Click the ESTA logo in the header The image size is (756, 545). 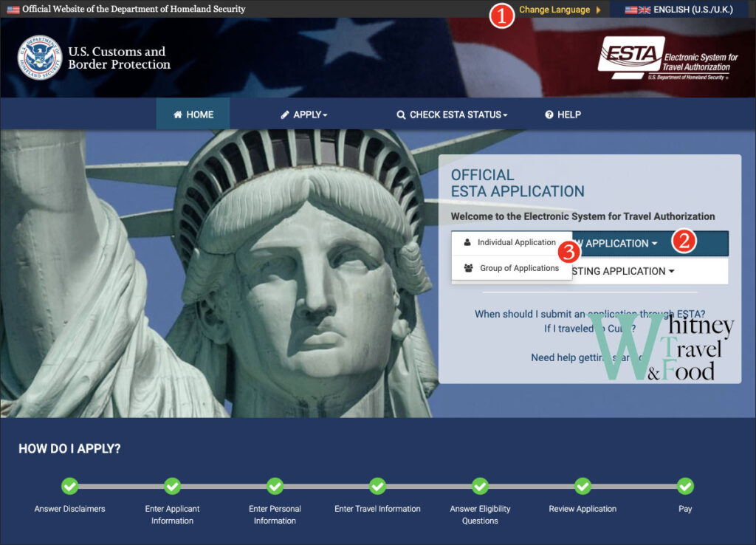click(x=667, y=58)
